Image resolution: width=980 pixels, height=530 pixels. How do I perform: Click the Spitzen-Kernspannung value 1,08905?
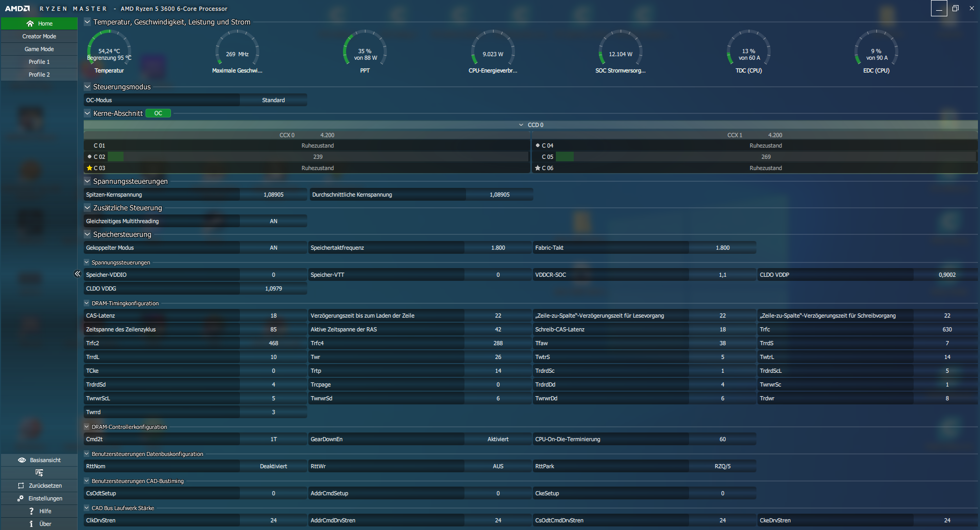click(274, 195)
